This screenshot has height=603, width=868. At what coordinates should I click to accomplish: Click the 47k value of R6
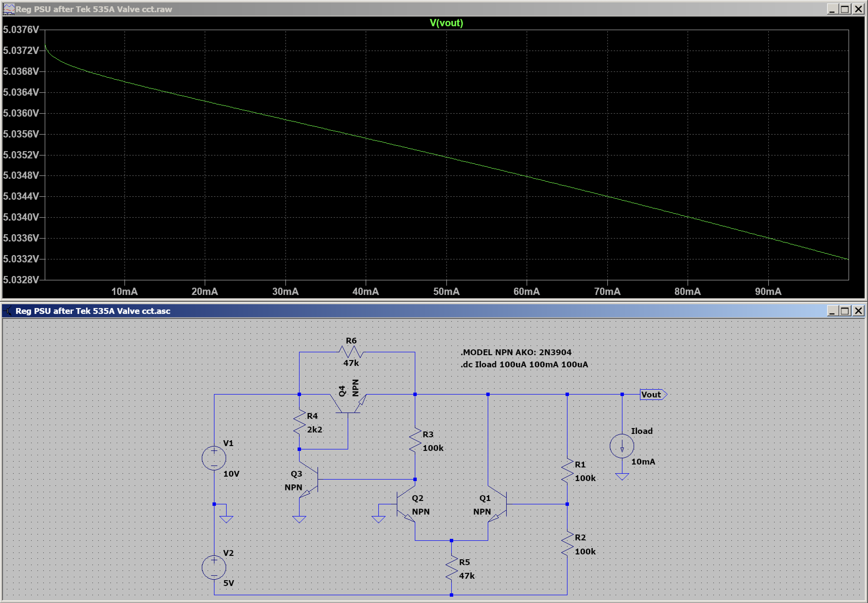351,363
